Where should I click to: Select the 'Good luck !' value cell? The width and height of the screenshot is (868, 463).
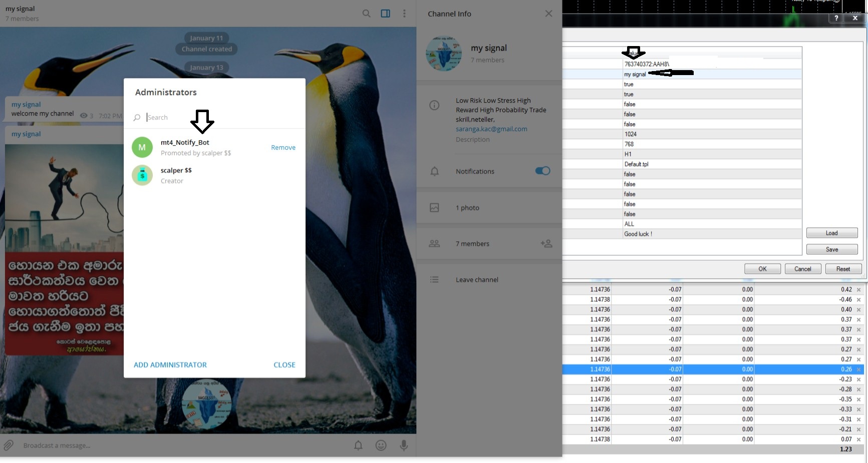point(712,234)
